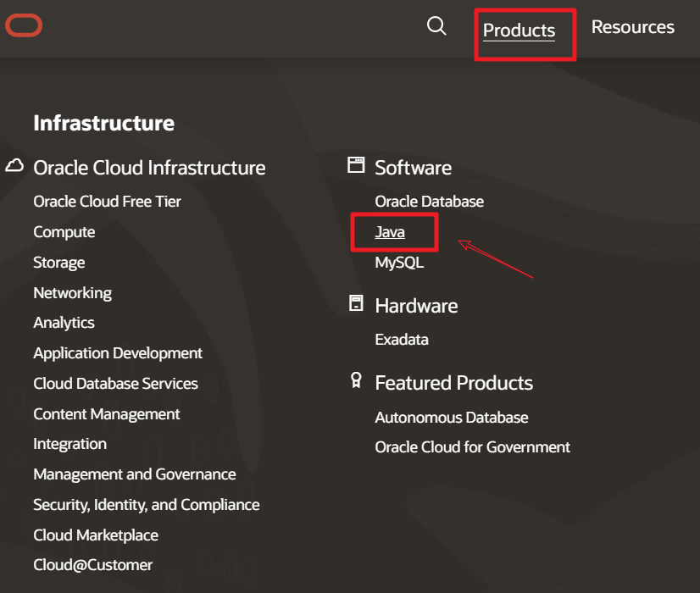Open the search magnifier icon
700x593 pixels.
pyautogui.click(x=436, y=26)
